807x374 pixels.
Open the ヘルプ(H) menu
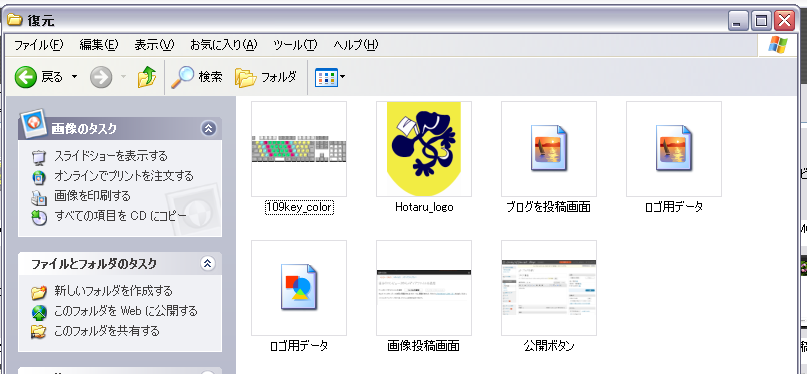pos(356,45)
